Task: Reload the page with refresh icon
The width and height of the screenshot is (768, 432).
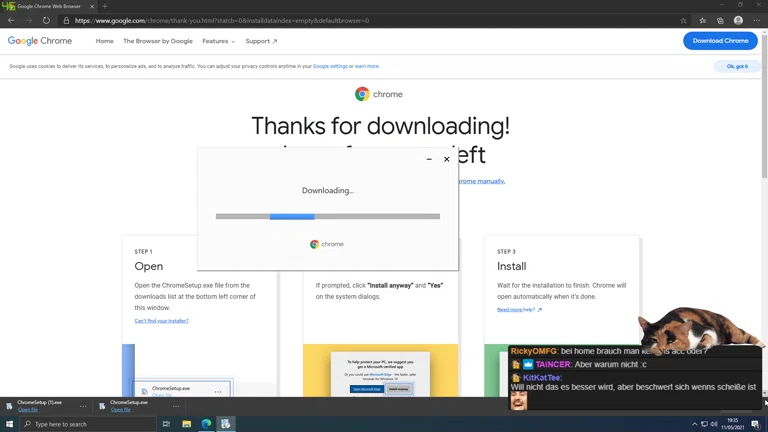Action: [46, 21]
